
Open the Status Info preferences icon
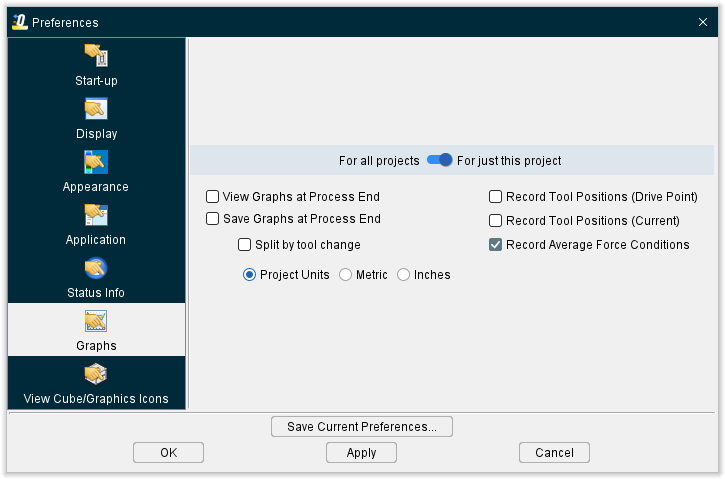[x=96, y=268]
